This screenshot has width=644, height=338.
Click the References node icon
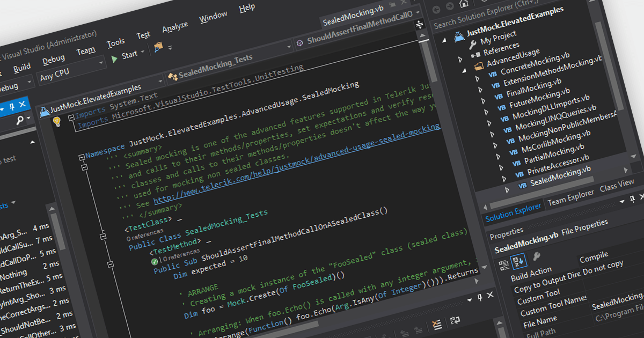pos(475,55)
